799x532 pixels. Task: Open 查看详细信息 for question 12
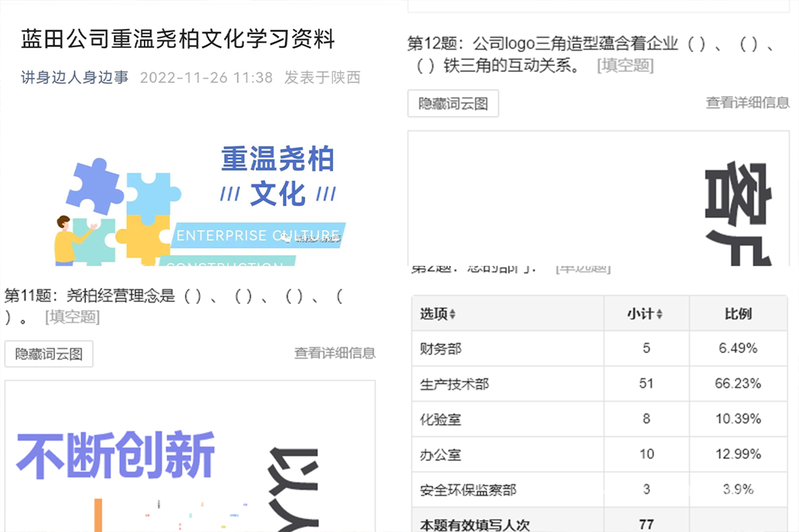(x=748, y=102)
